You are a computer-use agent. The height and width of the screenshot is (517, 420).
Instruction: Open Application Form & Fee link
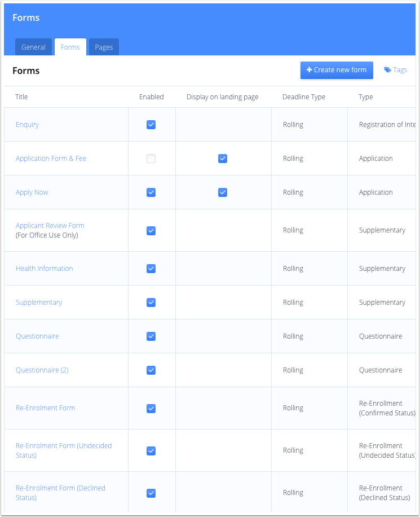point(51,159)
